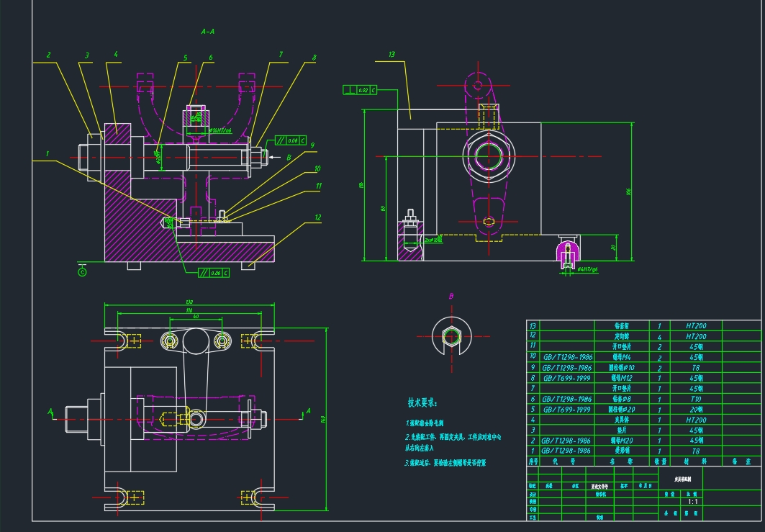765x532 pixels.
Task: Click HT200 material in parts list row 13
Action: pyautogui.click(x=696, y=326)
